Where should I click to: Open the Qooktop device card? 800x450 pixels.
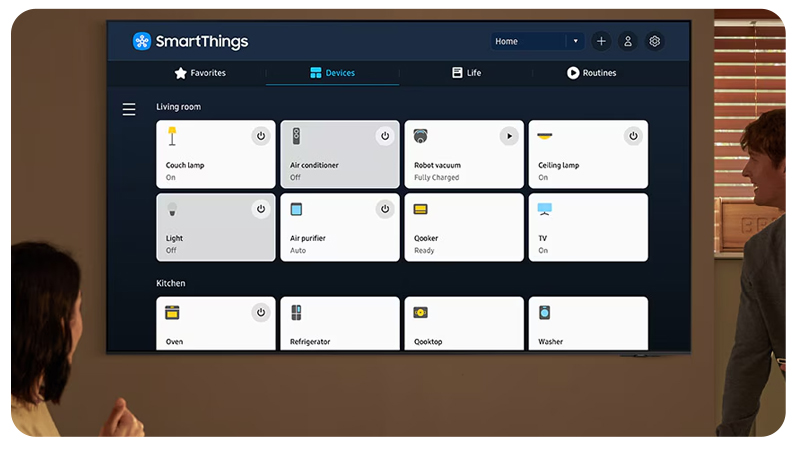tap(463, 323)
